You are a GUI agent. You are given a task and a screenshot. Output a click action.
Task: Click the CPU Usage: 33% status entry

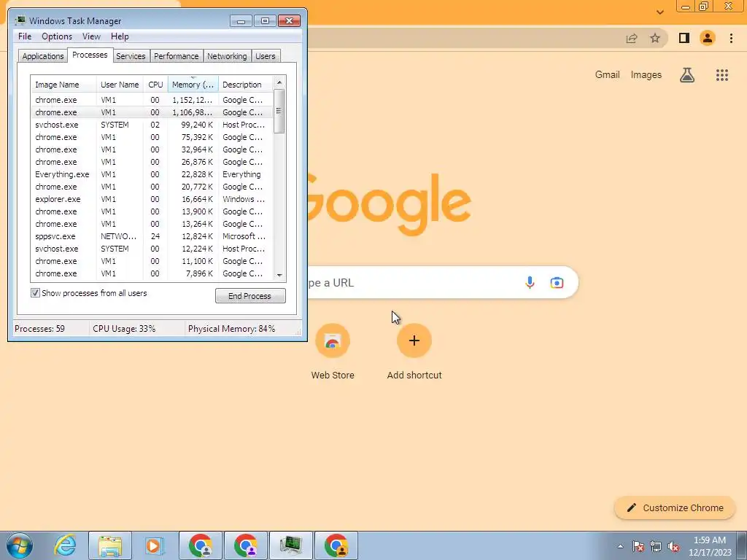pyautogui.click(x=124, y=329)
